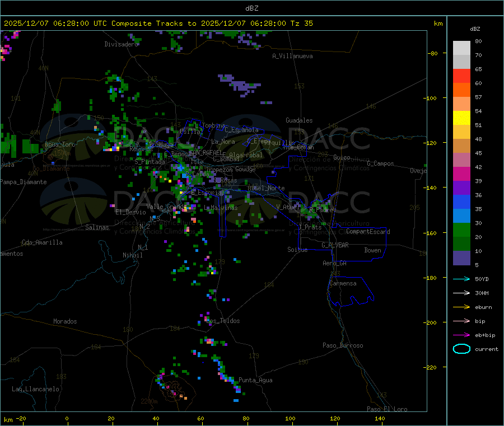Viewport: 504px width, 426px height.
Task: Click the Paso_Barroso location label
Action: (x=343, y=345)
